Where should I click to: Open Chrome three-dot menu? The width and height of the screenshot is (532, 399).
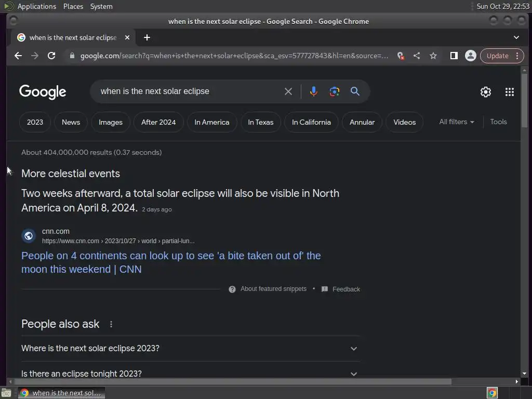(517, 56)
